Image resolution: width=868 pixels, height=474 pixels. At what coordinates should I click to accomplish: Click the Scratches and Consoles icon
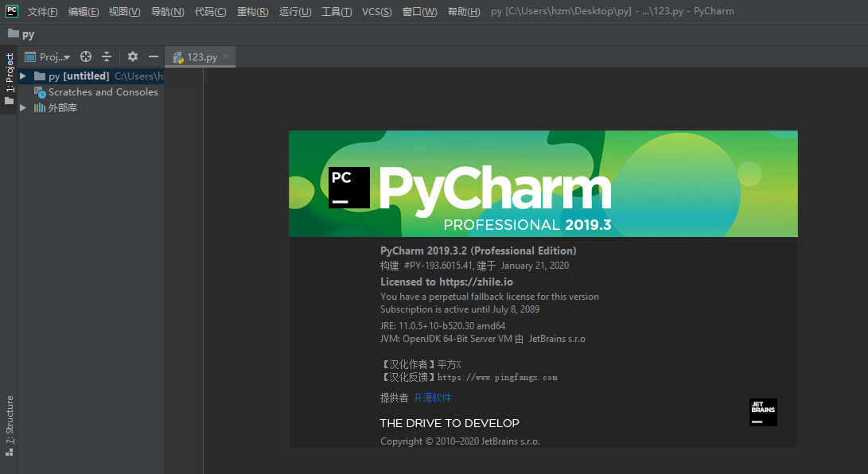point(40,92)
